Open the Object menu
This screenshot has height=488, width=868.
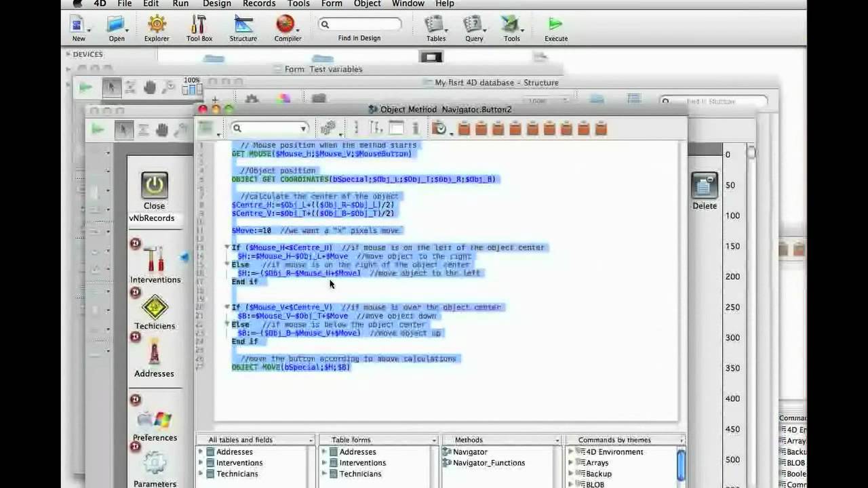(367, 4)
